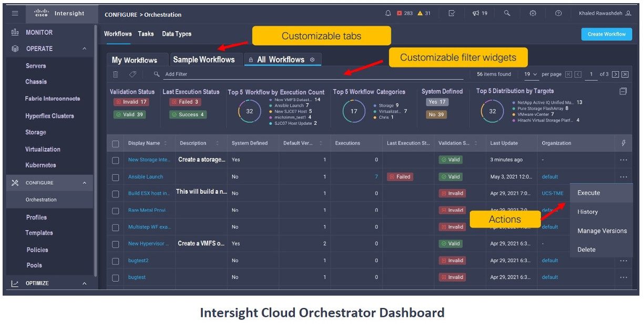This screenshot has width=644, height=329.
Task: Click the megaphone announcements icon
Action: click(x=476, y=14)
